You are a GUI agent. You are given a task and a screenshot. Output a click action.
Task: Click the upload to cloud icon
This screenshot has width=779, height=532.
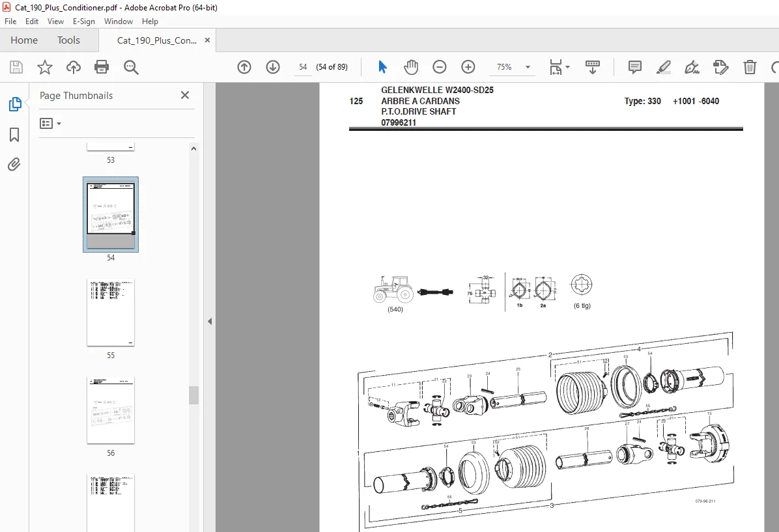point(74,67)
